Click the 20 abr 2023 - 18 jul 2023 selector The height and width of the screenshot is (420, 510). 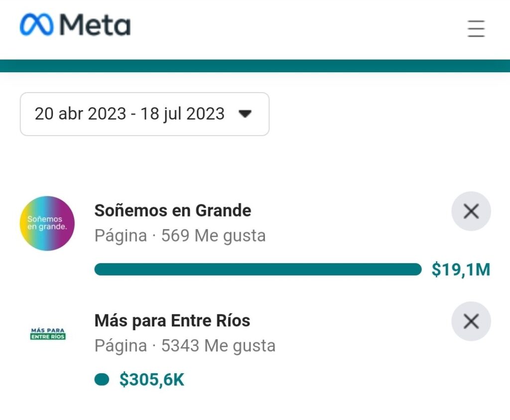145,114
